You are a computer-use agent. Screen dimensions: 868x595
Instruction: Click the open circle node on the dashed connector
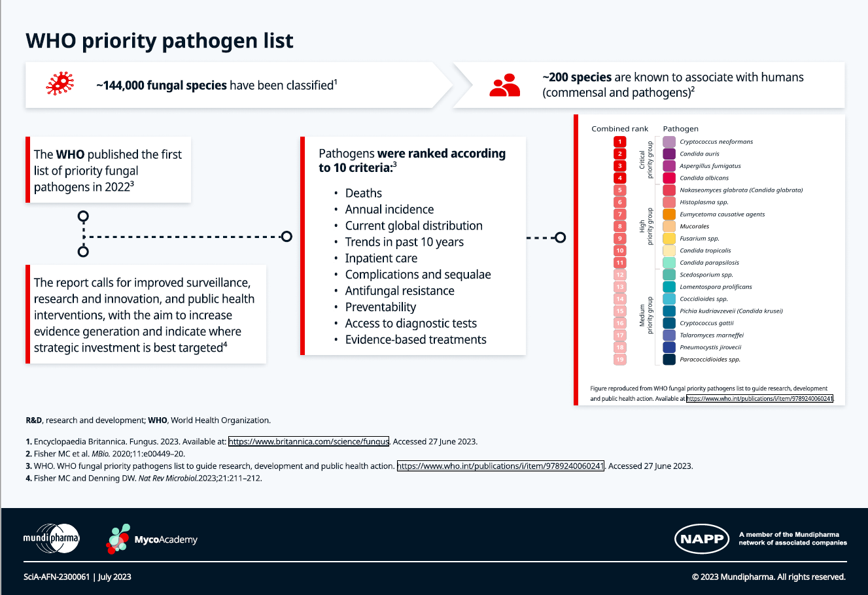pyautogui.click(x=286, y=237)
